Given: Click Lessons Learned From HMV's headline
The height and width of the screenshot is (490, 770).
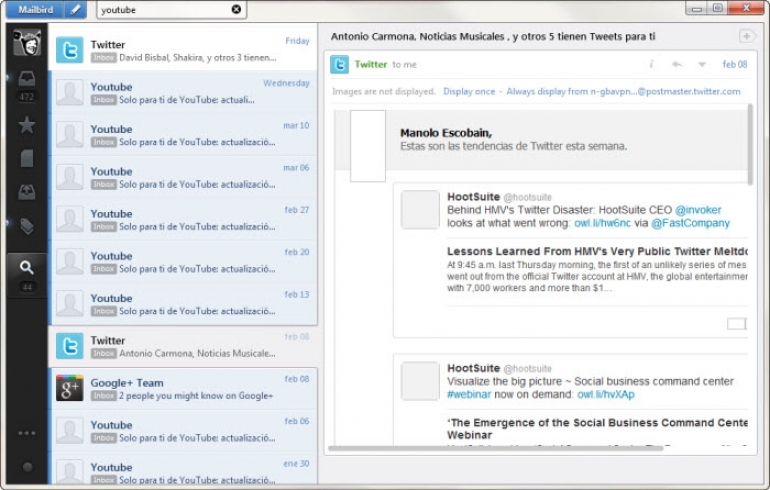Looking at the screenshot, I should click(597, 251).
